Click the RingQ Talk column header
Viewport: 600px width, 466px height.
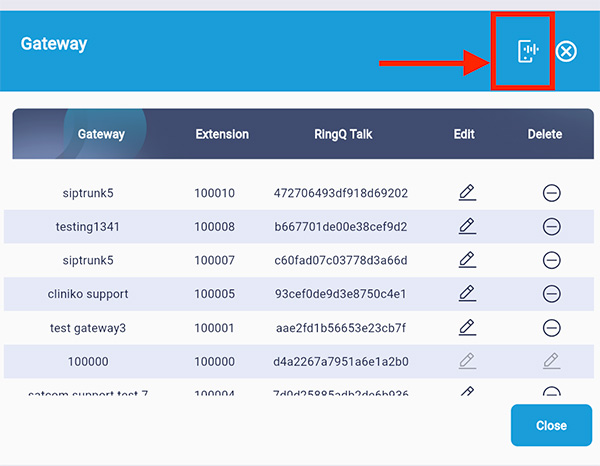coord(343,134)
